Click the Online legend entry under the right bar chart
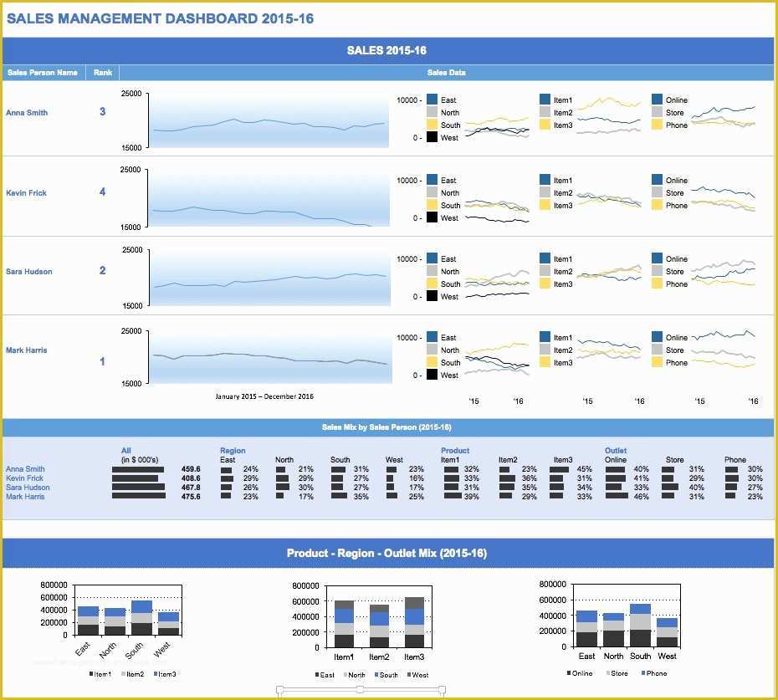 pyautogui.click(x=580, y=673)
